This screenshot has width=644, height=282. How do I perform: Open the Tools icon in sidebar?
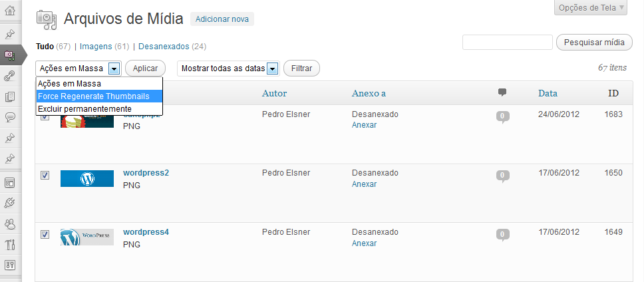tap(10, 245)
